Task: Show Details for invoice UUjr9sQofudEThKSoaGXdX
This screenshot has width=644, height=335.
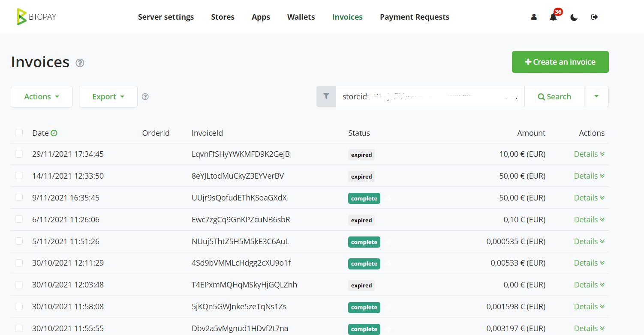Action: point(590,197)
